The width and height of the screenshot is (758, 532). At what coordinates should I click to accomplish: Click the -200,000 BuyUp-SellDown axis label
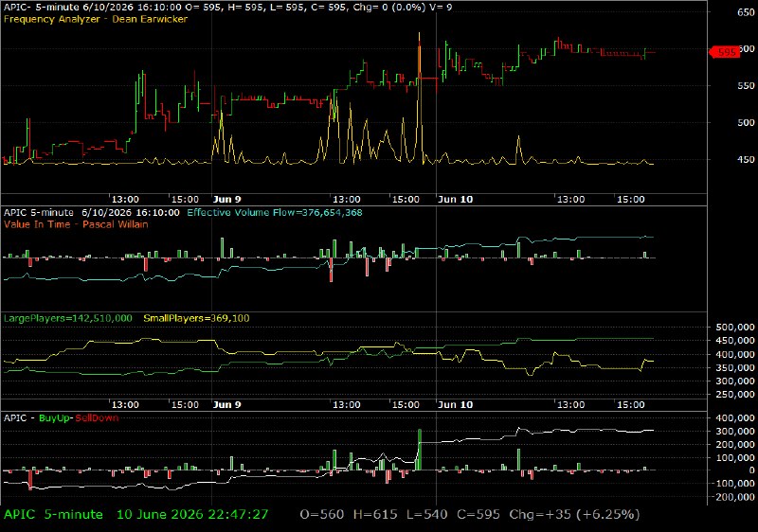coord(732,497)
